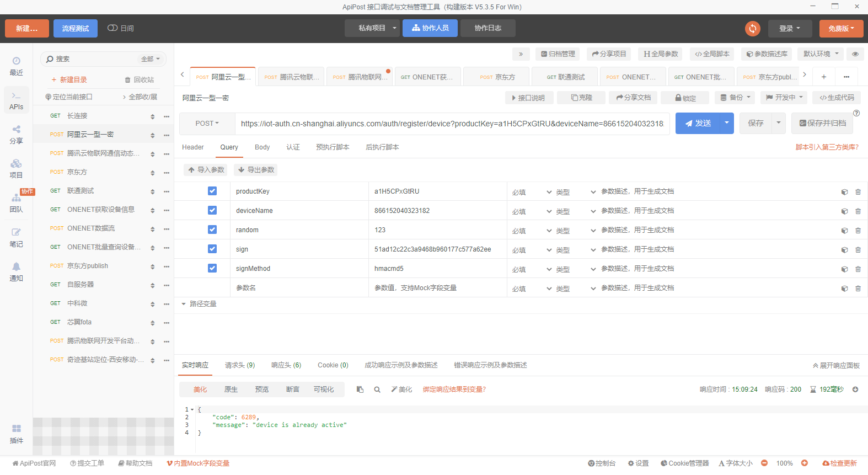This screenshot has height=475, width=868.
Task: Click the 导入参数 button
Action: (x=206, y=170)
